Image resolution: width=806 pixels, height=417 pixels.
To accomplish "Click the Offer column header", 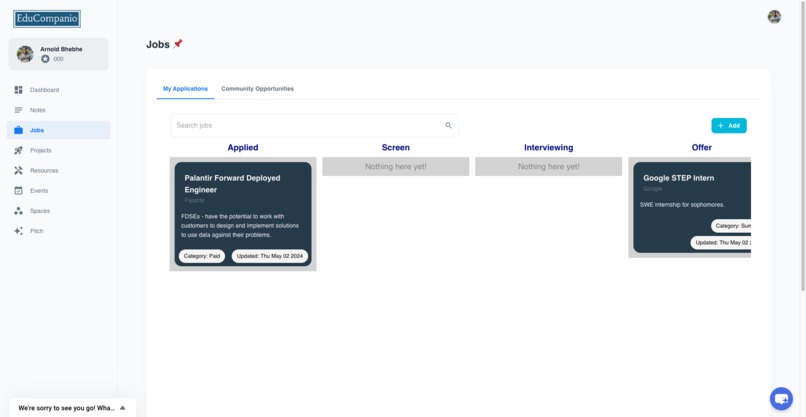I will tap(702, 148).
